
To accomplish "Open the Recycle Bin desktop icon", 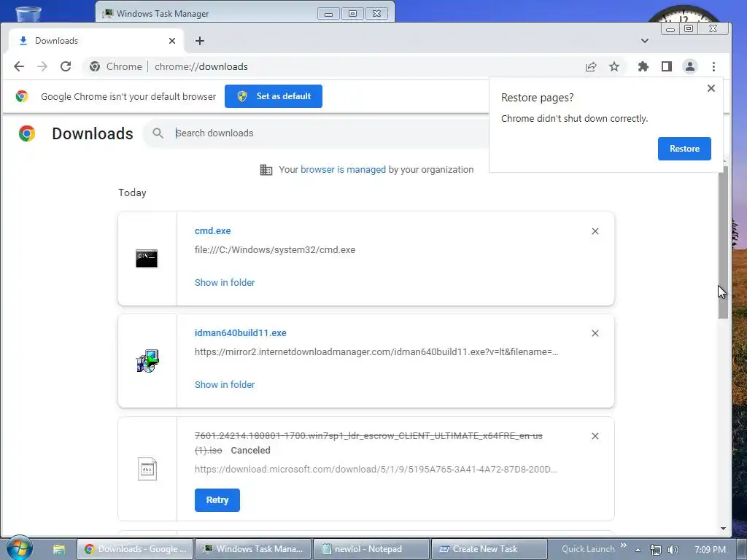I will (28, 12).
